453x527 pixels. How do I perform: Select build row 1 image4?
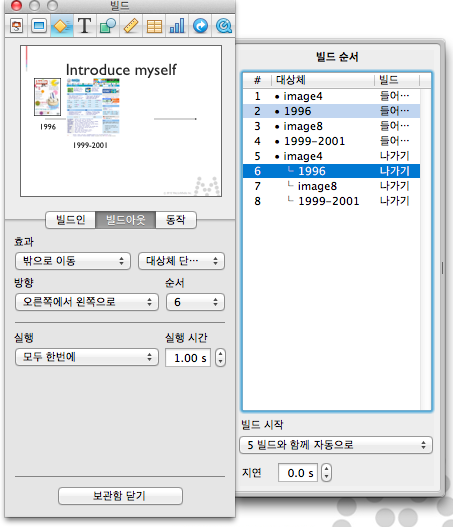[331, 96]
